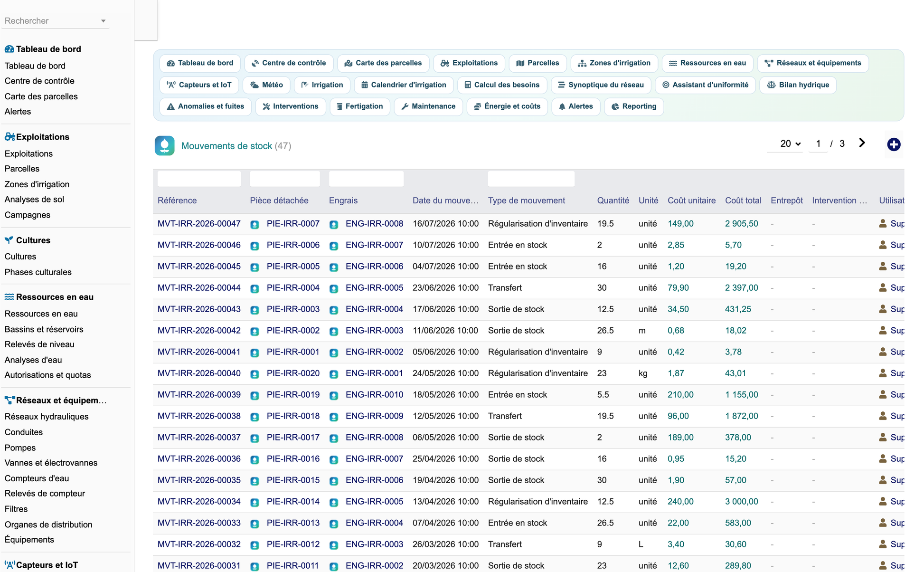This screenshot has width=924, height=572.
Task: Click the engrais icon beside ENG-IRR-0001
Action: point(334,374)
